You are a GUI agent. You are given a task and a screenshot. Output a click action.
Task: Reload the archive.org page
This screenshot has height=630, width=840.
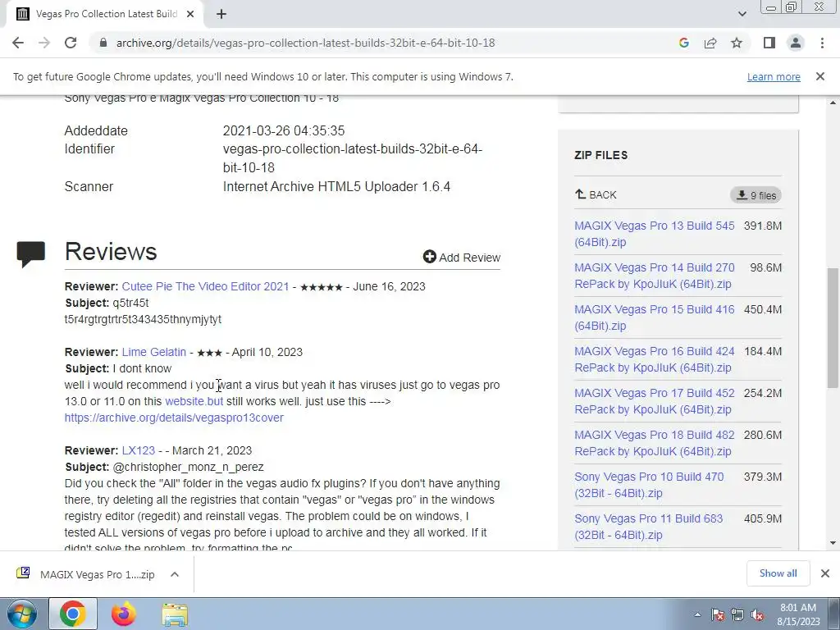(x=71, y=43)
